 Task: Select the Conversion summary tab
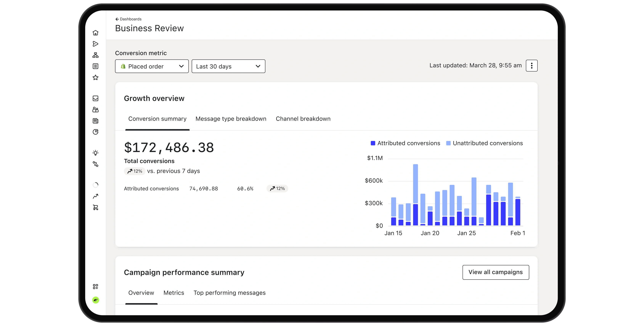coord(157,119)
